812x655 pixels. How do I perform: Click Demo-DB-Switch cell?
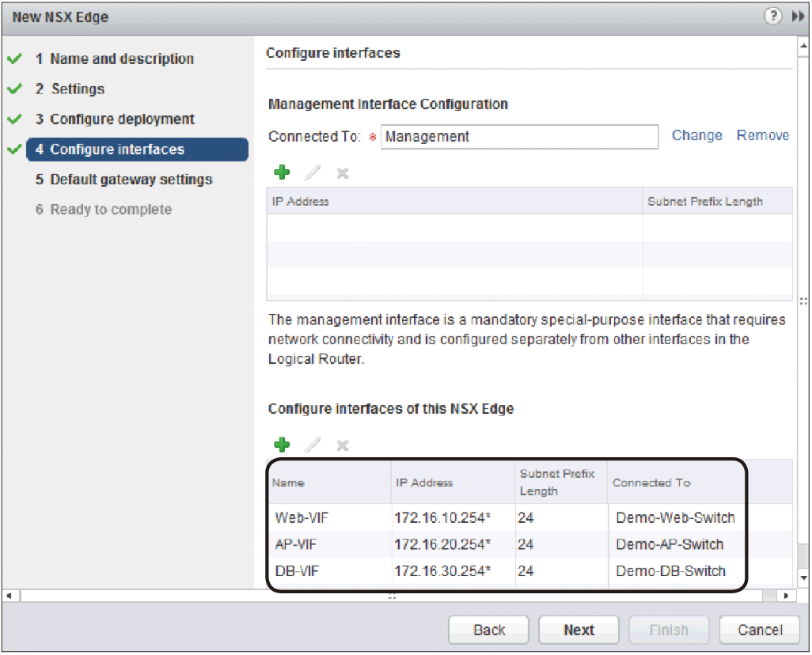pyautogui.click(x=670, y=571)
